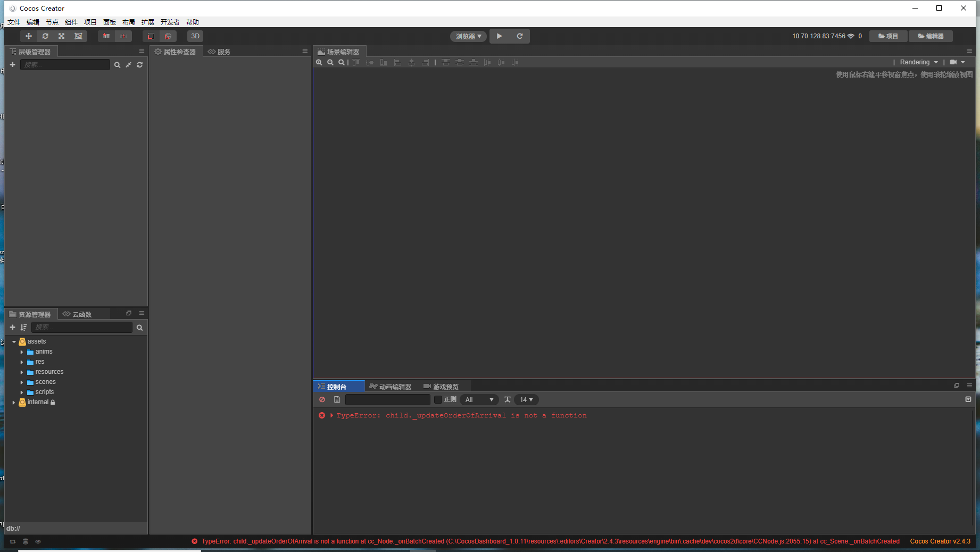
Task: Switch to the 服务 (Services) tab
Action: [x=219, y=52]
